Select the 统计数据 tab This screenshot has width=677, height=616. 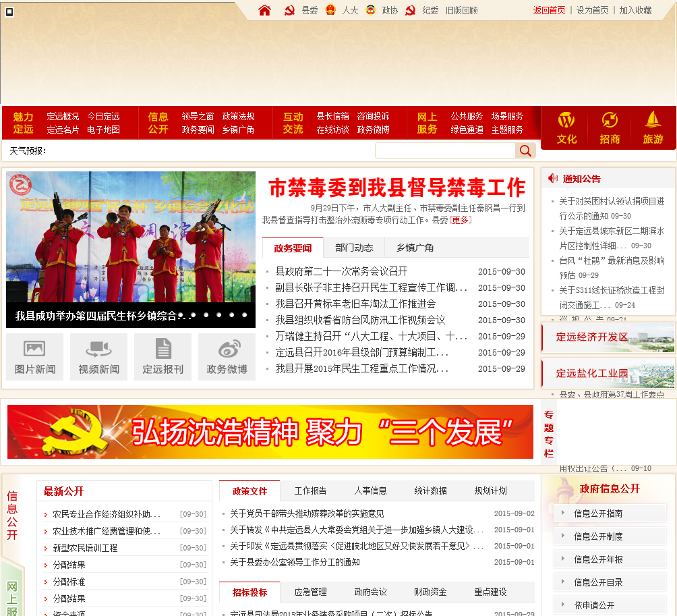click(x=430, y=491)
